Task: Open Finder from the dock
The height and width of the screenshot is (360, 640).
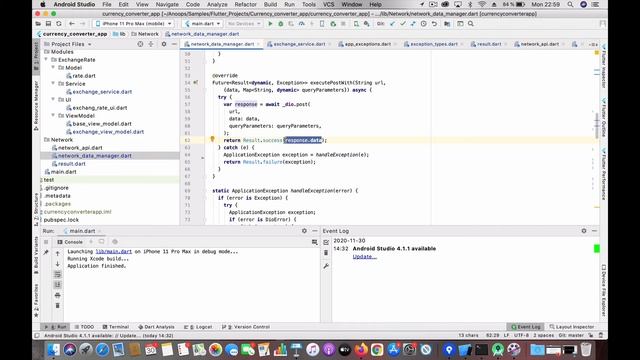Action: click(53, 349)
